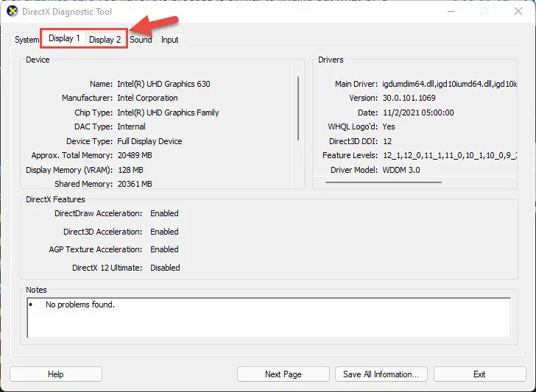Click the DirectX Diagnostic Tool title icon
536x392 pixels.
tap(12, 11)
